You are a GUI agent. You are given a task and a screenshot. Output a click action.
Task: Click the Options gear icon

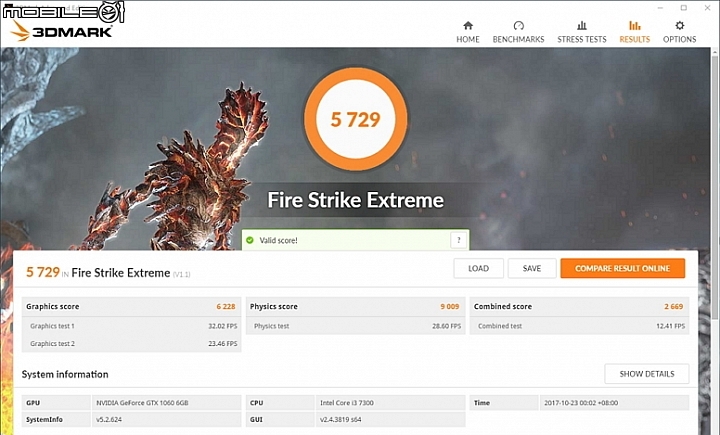[x=680, y=25]
